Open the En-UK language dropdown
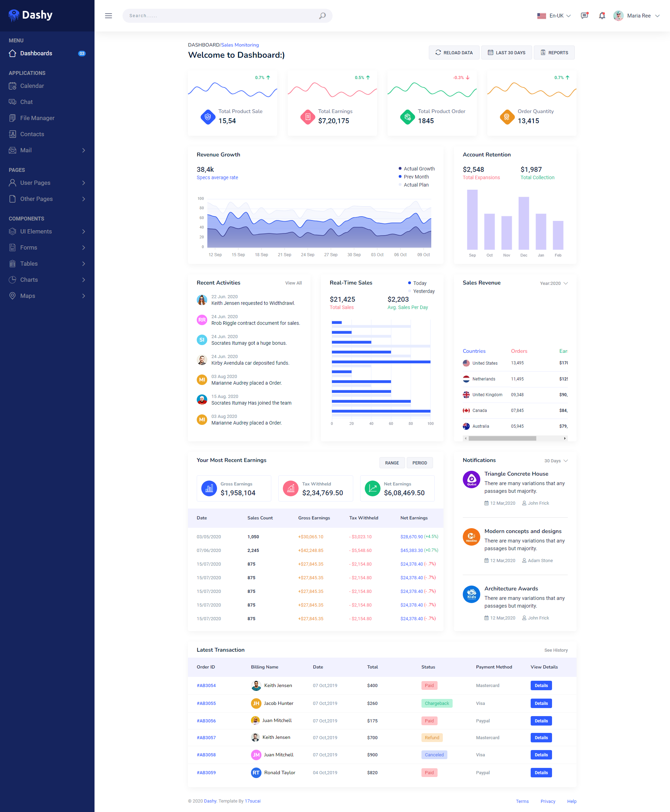Image resolution: width=670 pixels, height=812 pixels. (554, 16)
